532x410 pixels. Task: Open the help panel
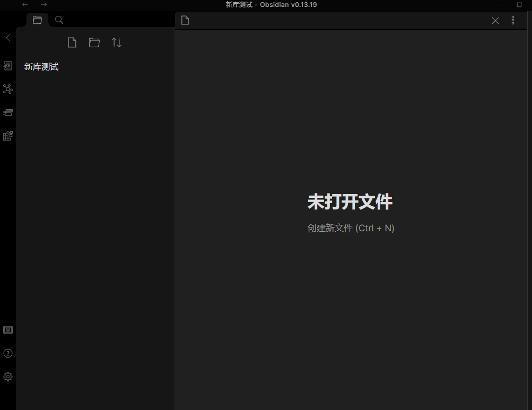[8, 353]
